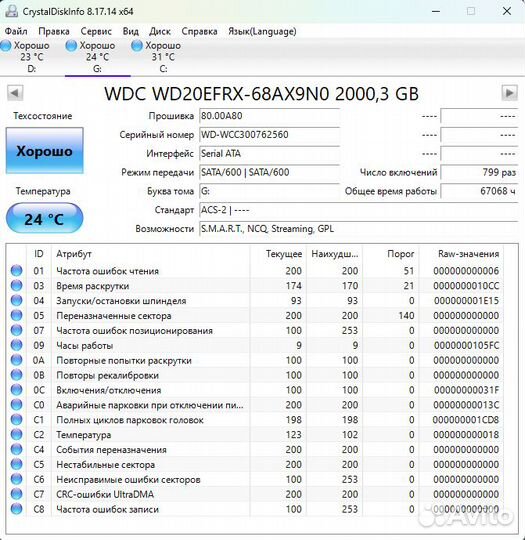Select row Время раскрутки
Image resolution: width=525 pixels, height=540 pixels.
(255, 285)
